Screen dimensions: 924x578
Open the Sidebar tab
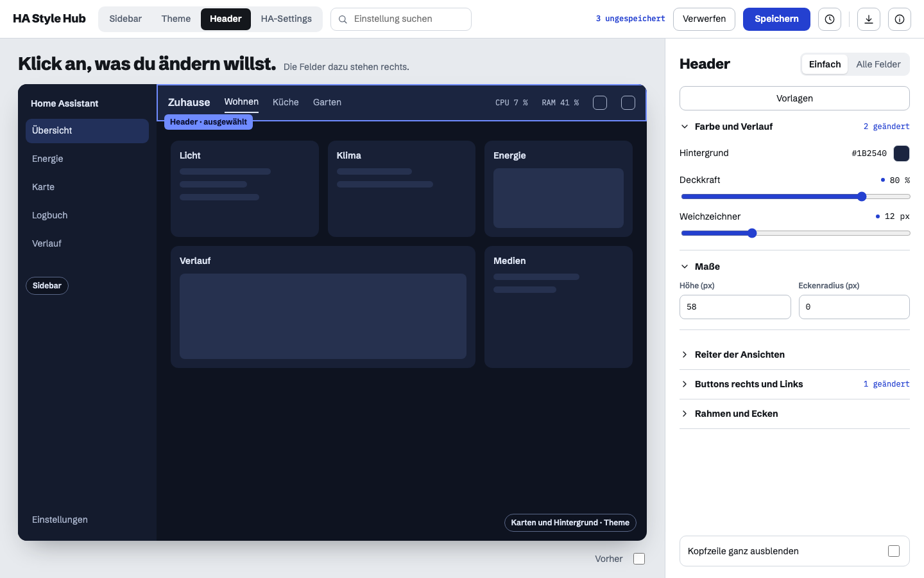126,19
